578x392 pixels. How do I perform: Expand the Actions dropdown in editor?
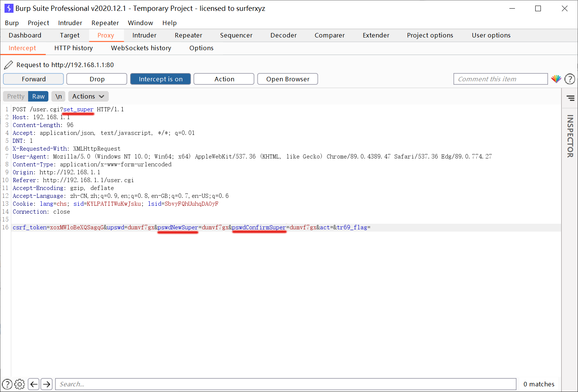88,96
